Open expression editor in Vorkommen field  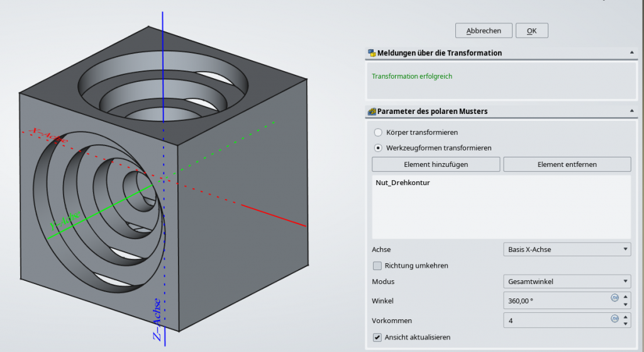pyautogui.click(x=614, y=318)
